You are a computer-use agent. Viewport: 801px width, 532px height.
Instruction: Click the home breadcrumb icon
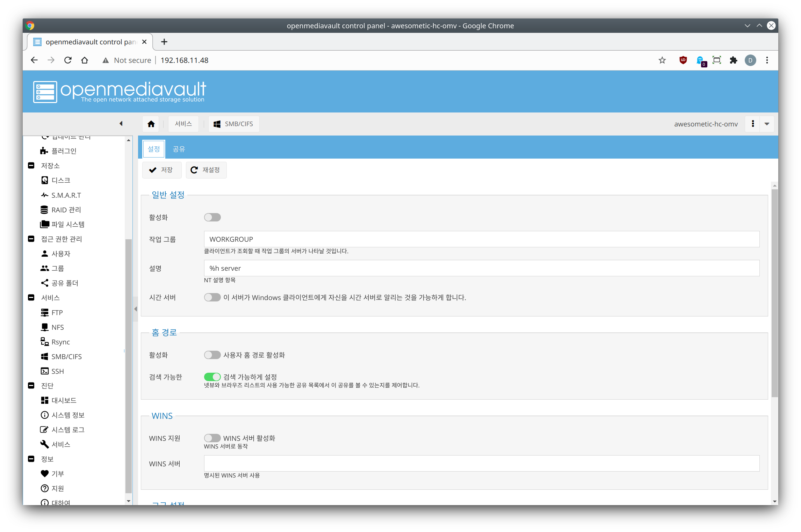tap(151, 124)
